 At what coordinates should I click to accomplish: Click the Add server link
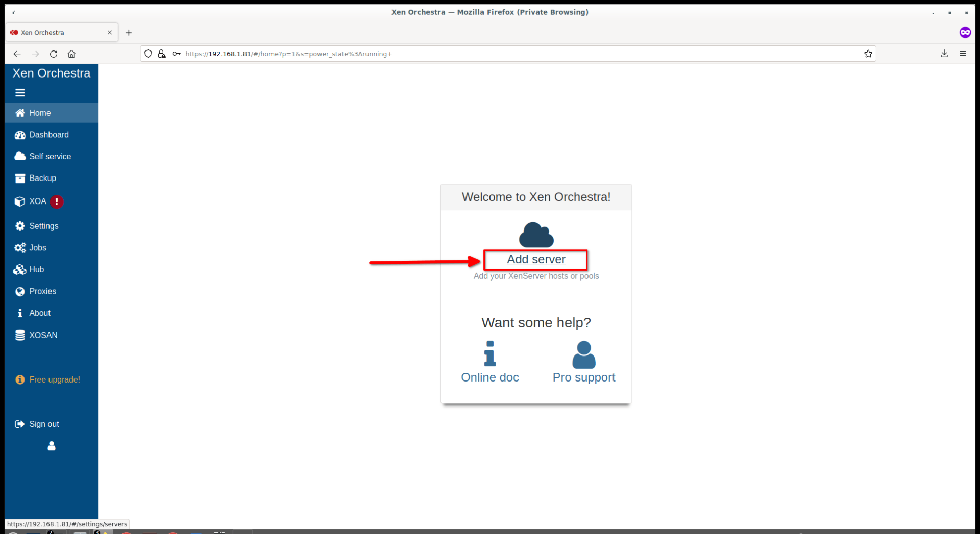pos(535,259)
